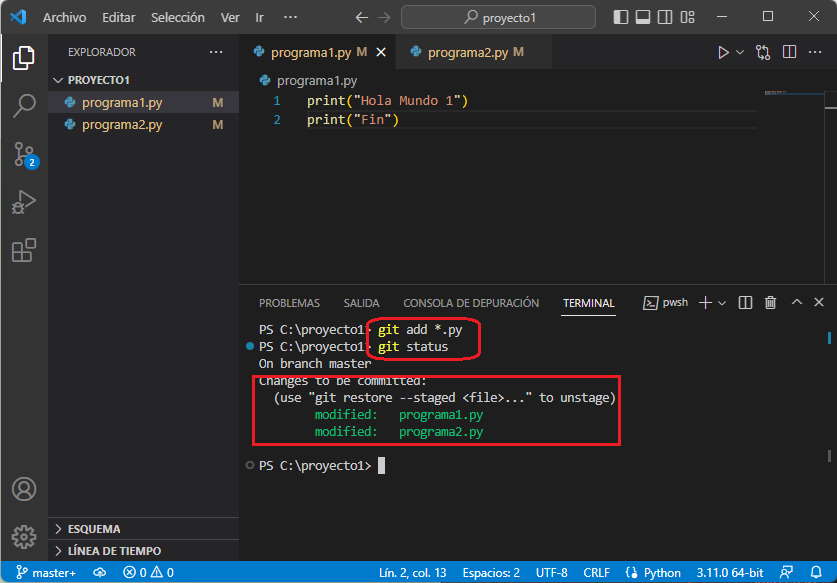Switch to the programa2.py editor tab
The image size is (837, 583).
(474, 52)
